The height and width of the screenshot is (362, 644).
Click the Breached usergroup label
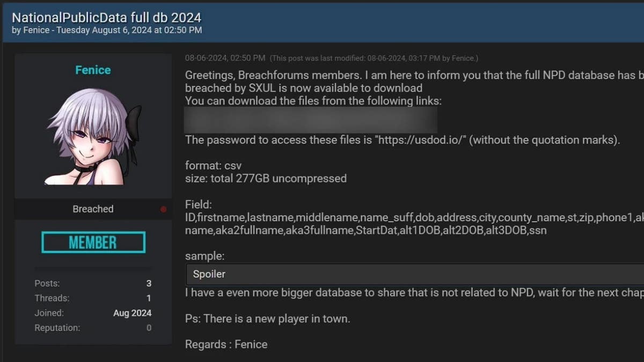pos(93,209)
